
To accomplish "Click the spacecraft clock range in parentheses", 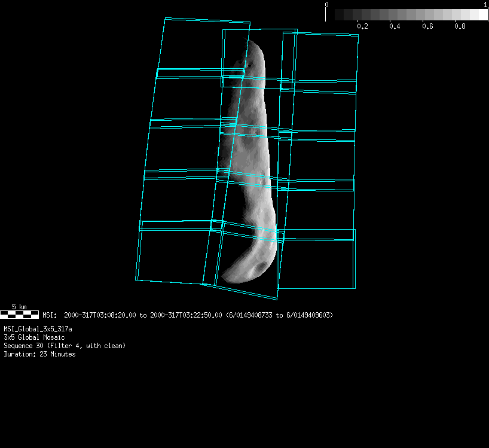I will 279,315.
